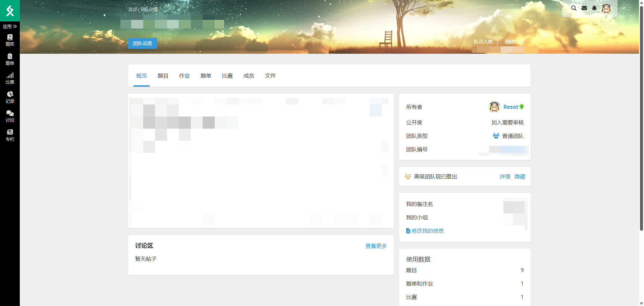Switch to the 成员 tab
644x306 pixels.
tap(249, 76)
